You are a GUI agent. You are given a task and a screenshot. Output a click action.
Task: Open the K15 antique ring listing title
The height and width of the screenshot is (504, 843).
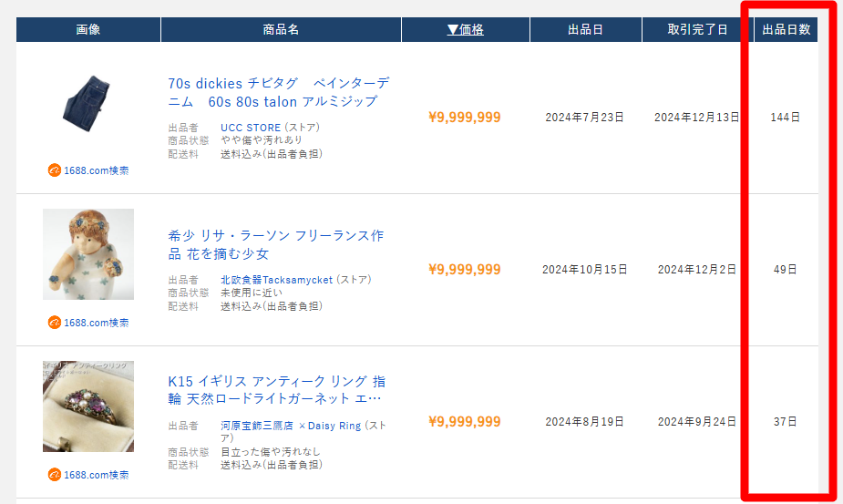[x=275, y=389]
